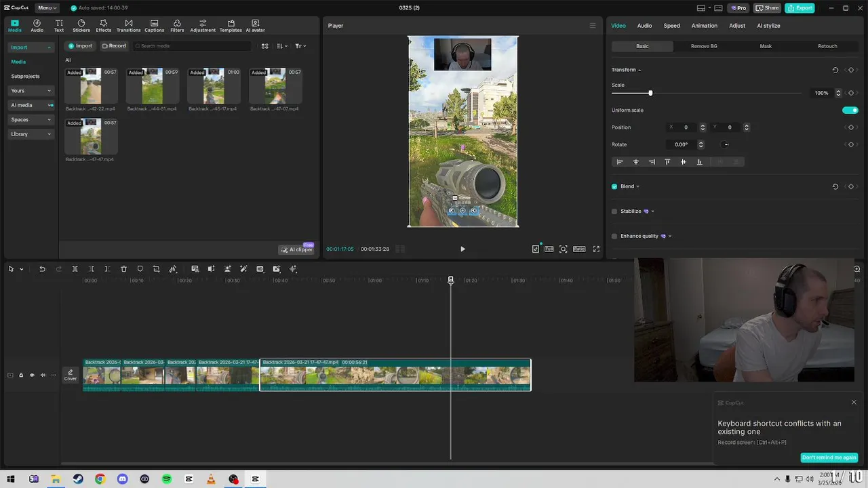Image resolution: width=868 pixels, height=488 pixels.
Task: Add a Rotate keyframe diamond
Action: tap(851, 144)
